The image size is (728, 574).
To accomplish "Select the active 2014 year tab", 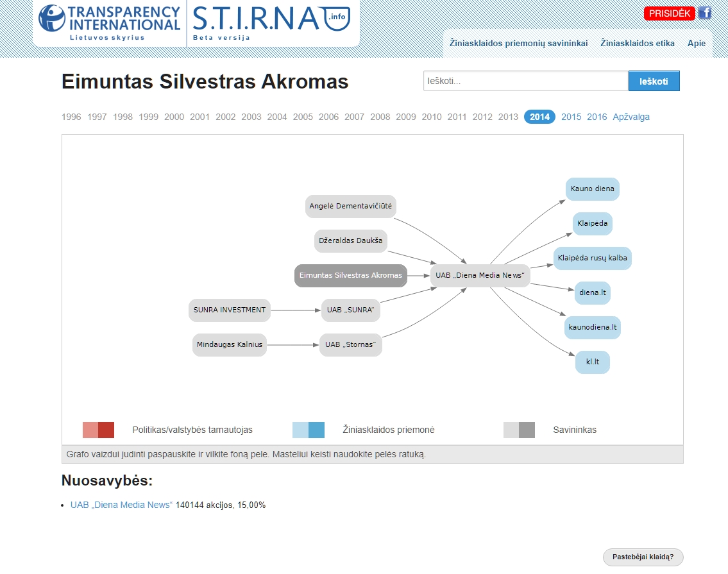I will click(x=539, y=117).
